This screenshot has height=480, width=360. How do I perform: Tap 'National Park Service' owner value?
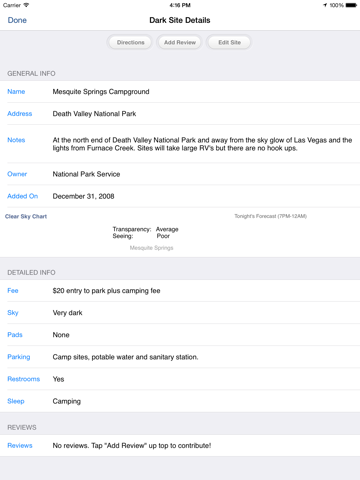point(86,174)
